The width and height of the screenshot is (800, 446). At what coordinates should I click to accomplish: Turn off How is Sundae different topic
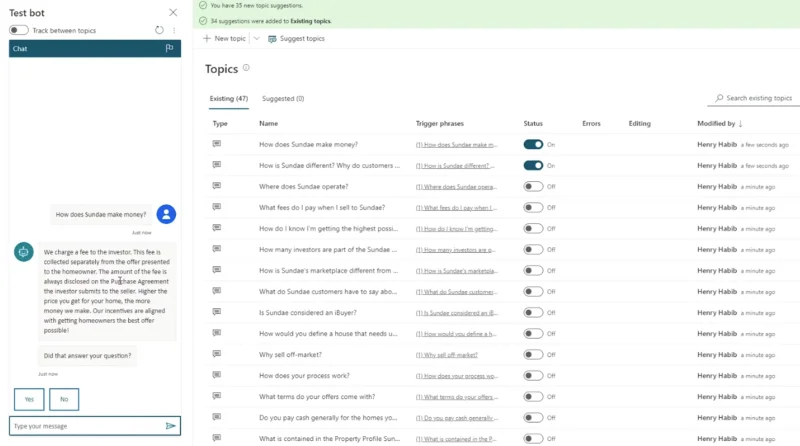click(x=533, y=165)
